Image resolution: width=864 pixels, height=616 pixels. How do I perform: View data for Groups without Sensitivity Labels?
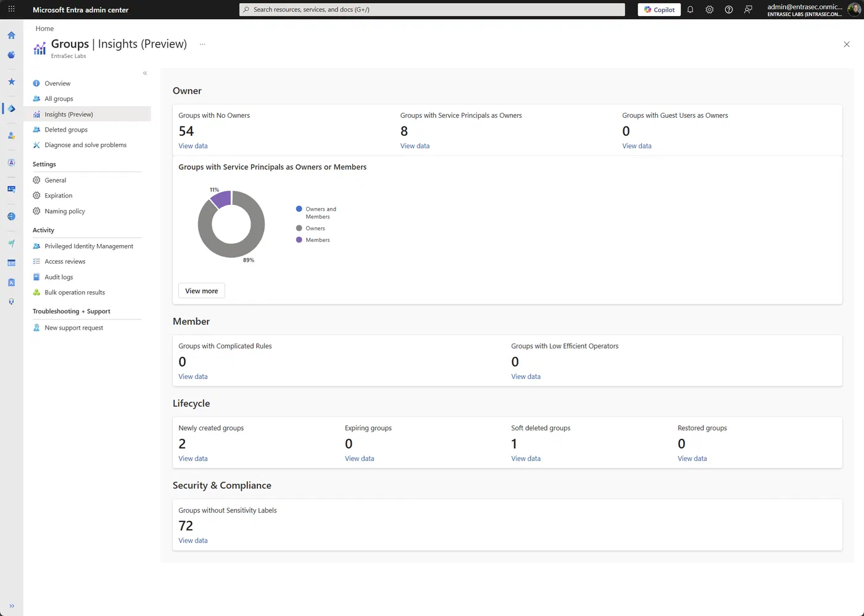pos(193,541)
